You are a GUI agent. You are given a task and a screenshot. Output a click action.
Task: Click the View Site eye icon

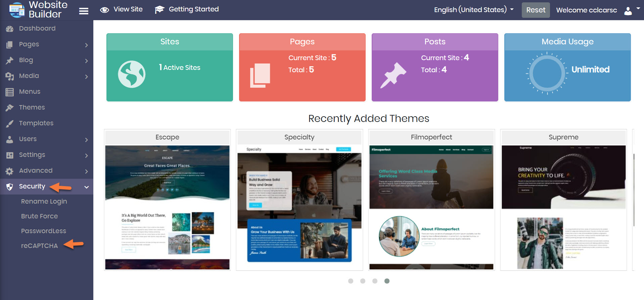[104, 10]
